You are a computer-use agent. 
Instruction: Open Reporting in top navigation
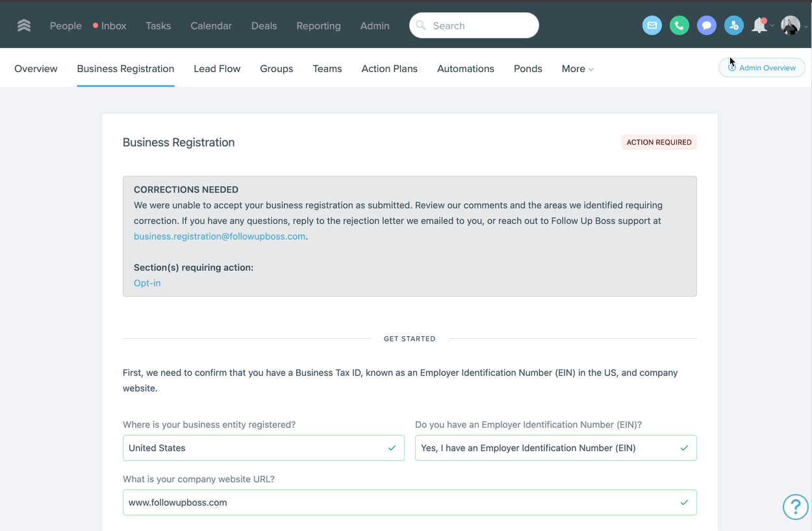(x=318, y=26)
